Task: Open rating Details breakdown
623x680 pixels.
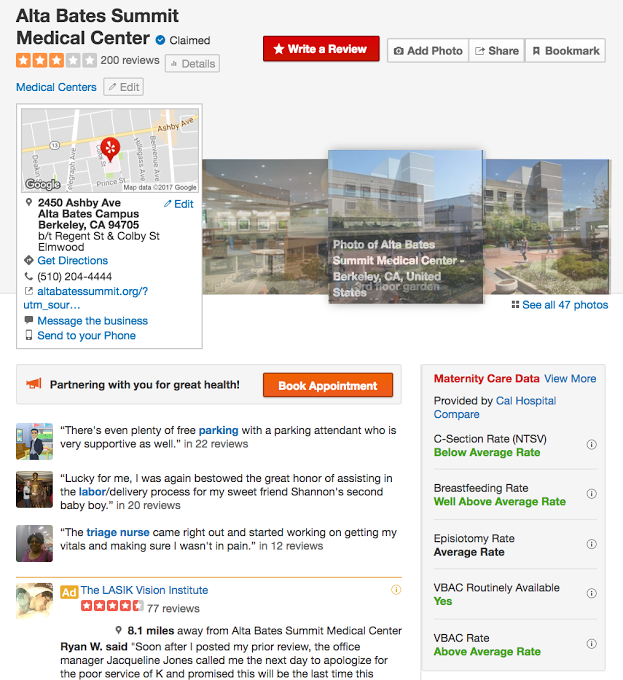Action: [x=192, y=64]
